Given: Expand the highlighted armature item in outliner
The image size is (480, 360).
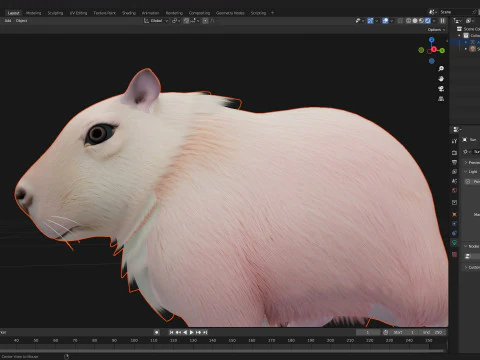Looking at the screenshot, I should [466, 42].
